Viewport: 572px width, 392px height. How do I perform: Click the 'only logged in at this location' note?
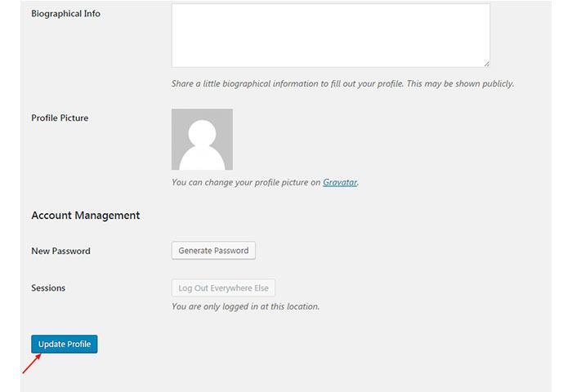(x=245, y=306)
